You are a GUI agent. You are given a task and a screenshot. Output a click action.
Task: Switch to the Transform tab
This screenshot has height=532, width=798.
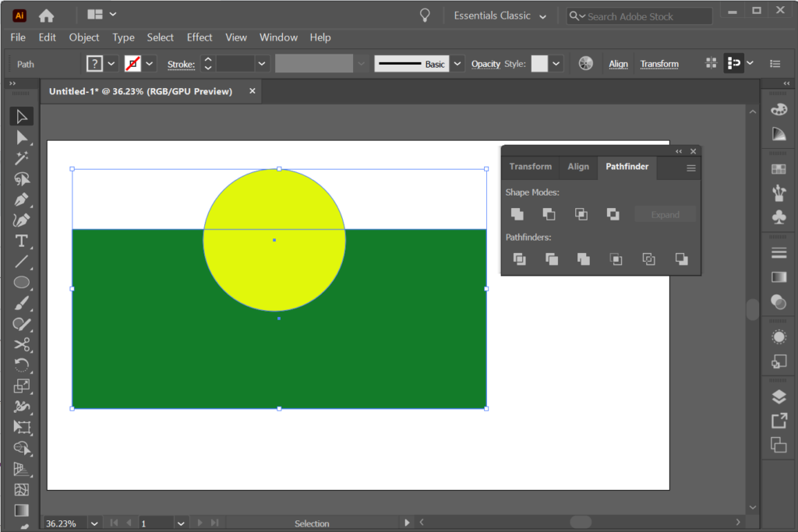tap(531, 167)
